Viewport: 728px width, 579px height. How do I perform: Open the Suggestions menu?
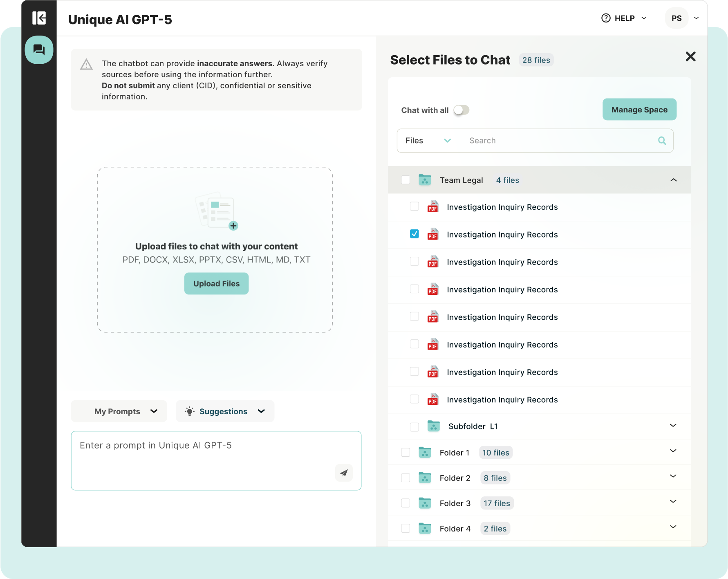(225, 411)
